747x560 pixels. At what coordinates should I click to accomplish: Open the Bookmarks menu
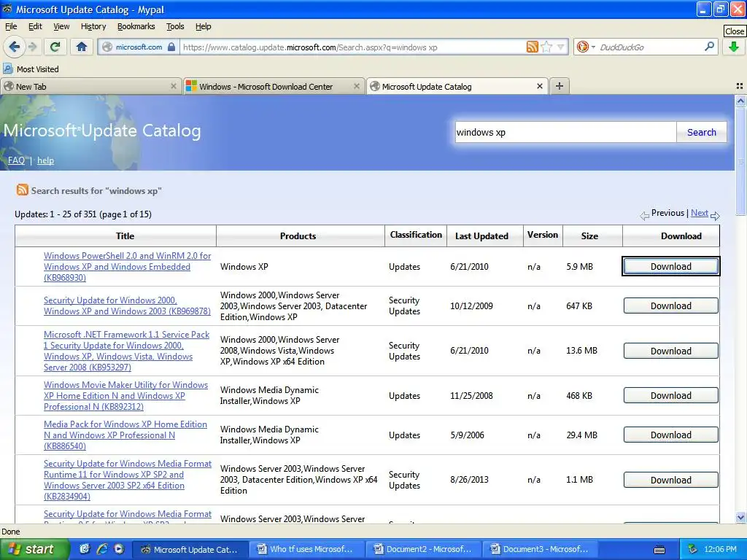coord(136,26)
